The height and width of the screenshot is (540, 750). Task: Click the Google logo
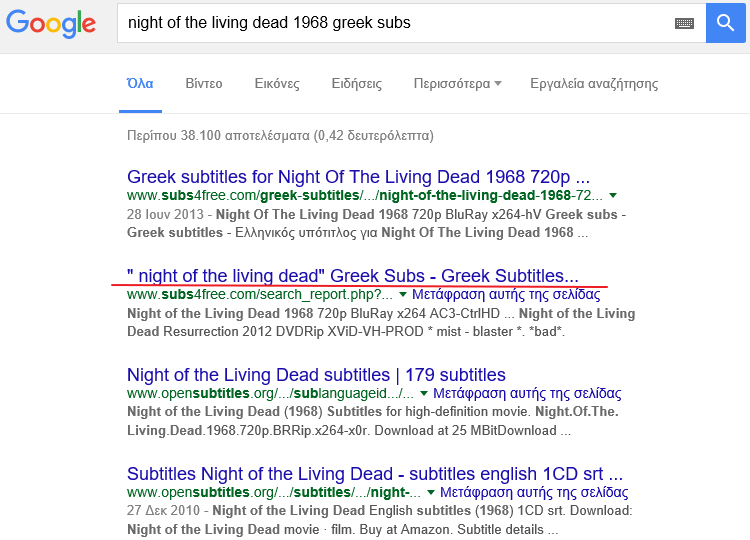point(51,23)
